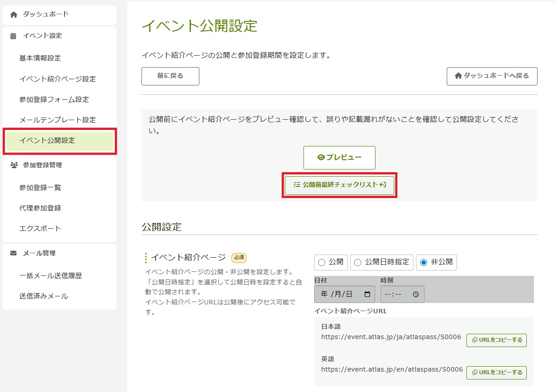
Task: Click the ダッシュボードへ戻る button
Action: pyautogui.click(x=492, y=76)
